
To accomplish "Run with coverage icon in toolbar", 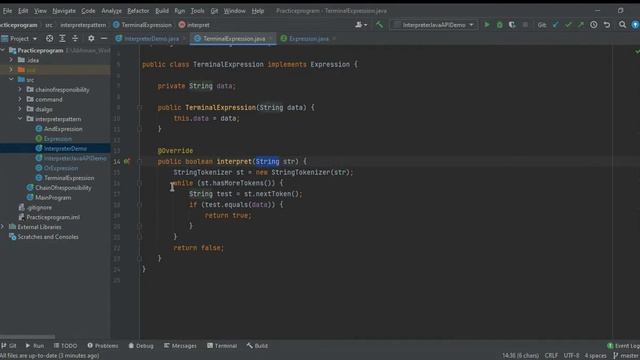I will click(512, 25).
